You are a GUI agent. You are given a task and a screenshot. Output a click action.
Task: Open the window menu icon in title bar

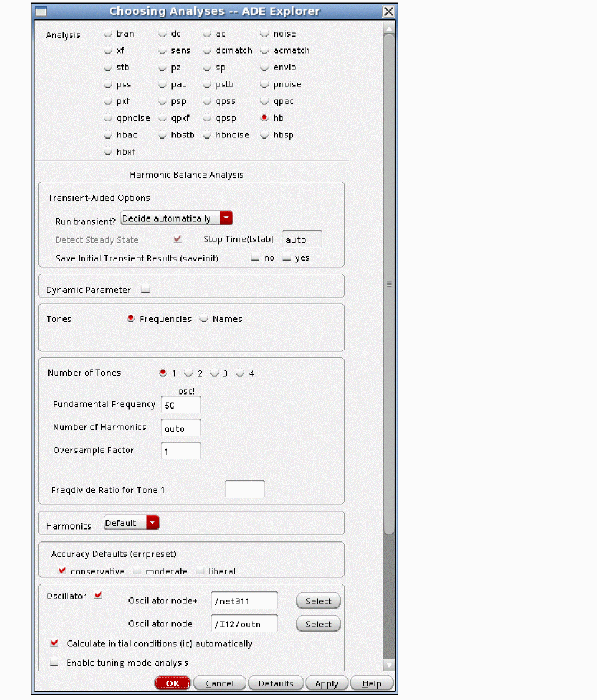click(x=41, y=12)
